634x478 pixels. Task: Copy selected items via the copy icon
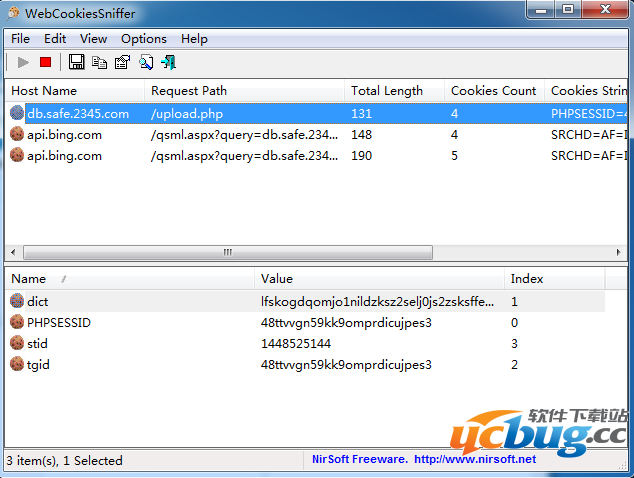click(99, 62)
